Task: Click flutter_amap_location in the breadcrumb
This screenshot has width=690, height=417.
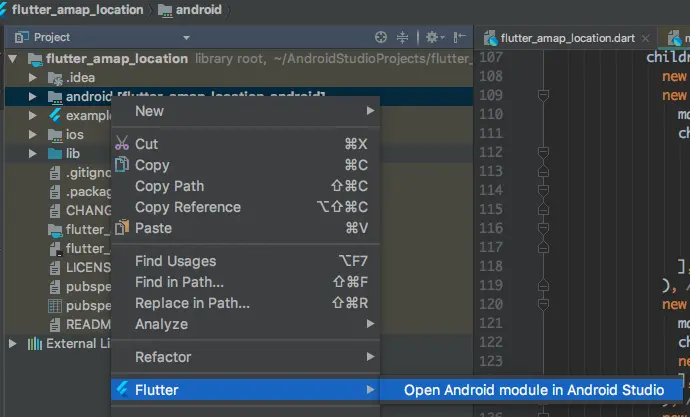Action: [77, 10]
